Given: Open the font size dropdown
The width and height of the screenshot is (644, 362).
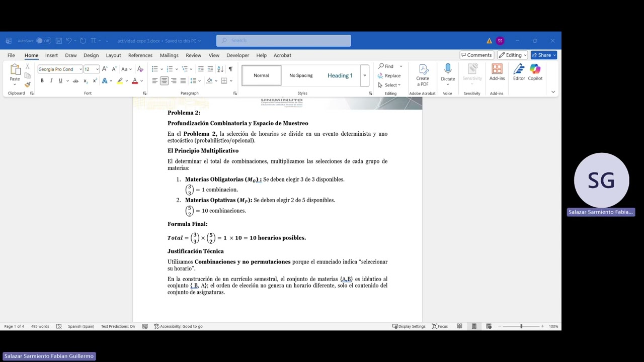Looking at the screenshot, I should (97, 69).
